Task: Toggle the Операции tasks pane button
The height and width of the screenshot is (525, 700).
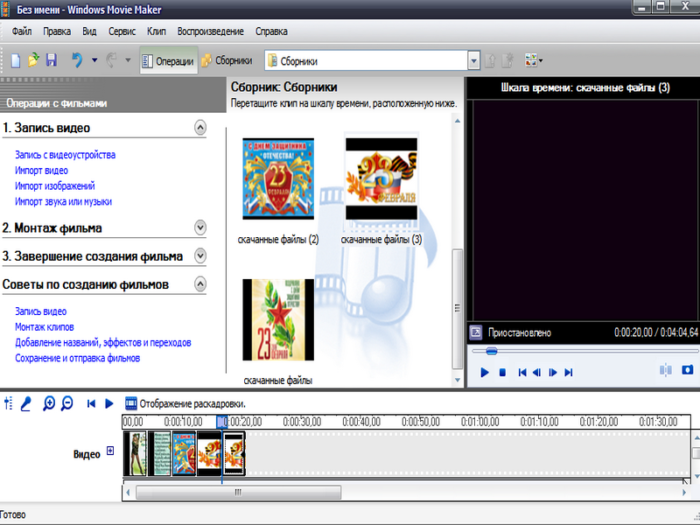Action: tap(168, 61)
